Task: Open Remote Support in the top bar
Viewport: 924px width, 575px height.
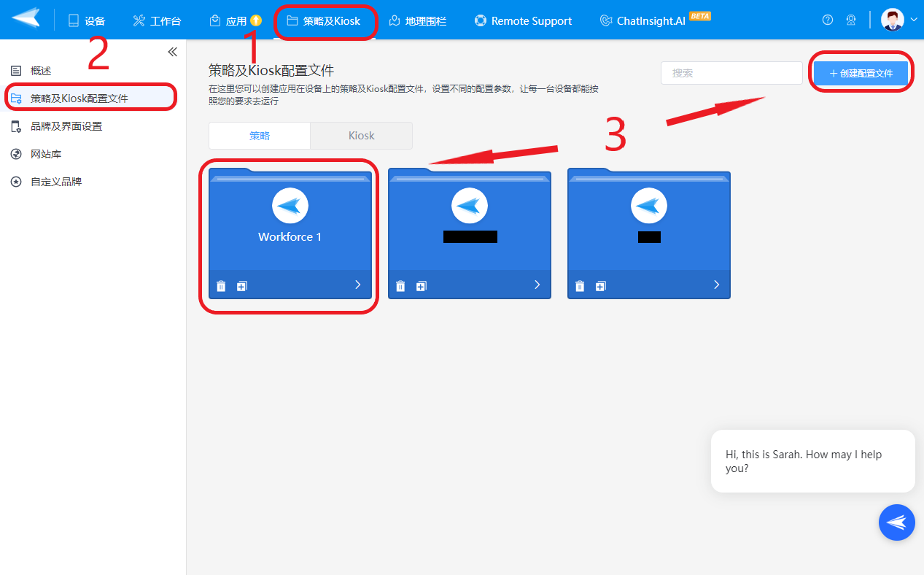Action: [x=523, y=20]
